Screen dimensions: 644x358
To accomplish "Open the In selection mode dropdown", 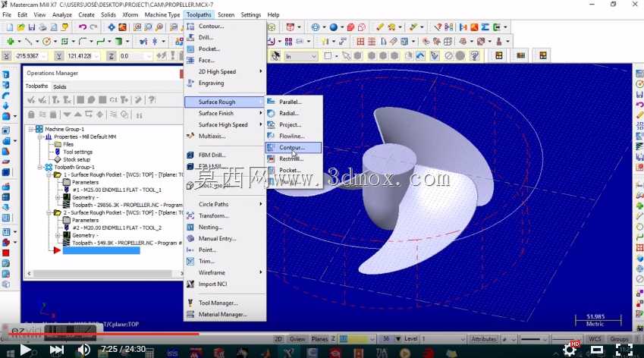I will pyautogui.click(x=314, y=56).
